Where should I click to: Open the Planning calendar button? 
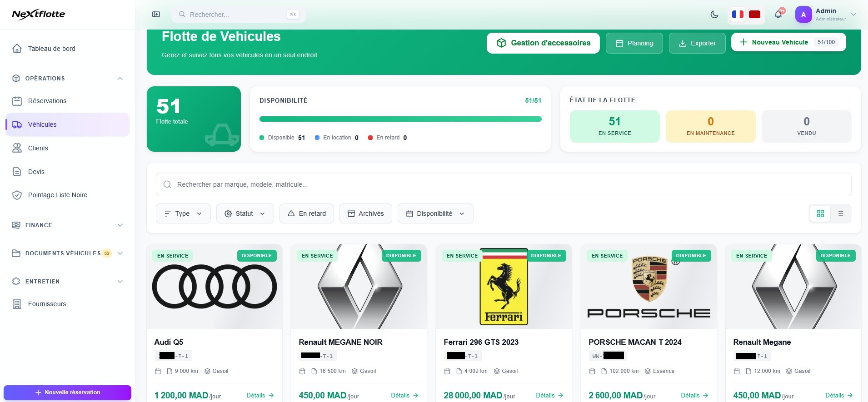[x=634, y=43]
